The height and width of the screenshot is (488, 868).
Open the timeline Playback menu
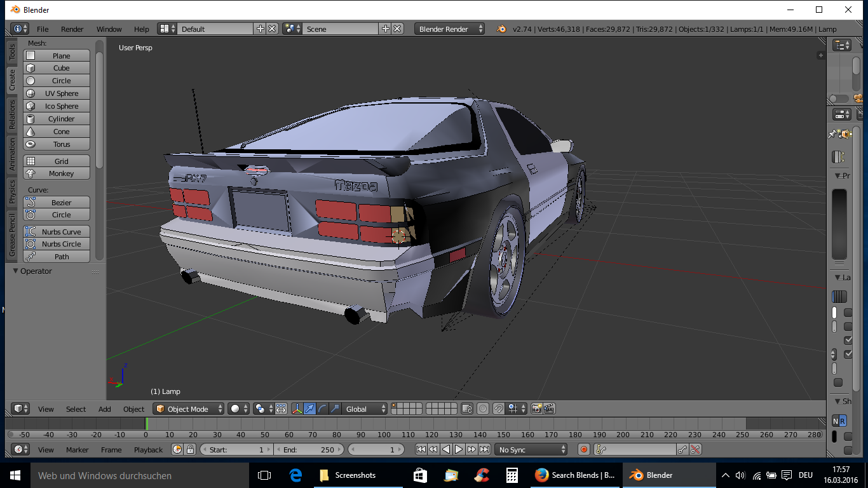click(149, 450)
